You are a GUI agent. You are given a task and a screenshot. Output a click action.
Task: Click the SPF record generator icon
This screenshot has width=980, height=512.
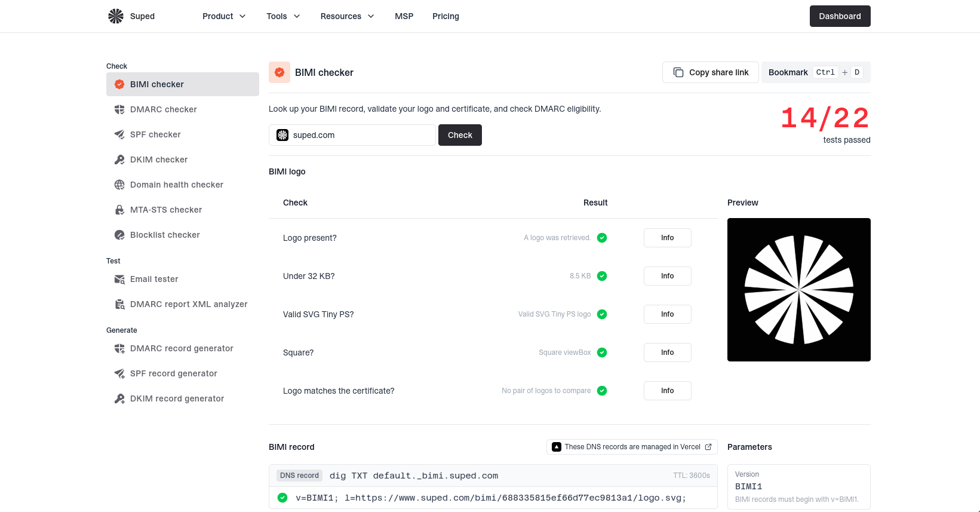pyautogui.click(x=119, y=373)
